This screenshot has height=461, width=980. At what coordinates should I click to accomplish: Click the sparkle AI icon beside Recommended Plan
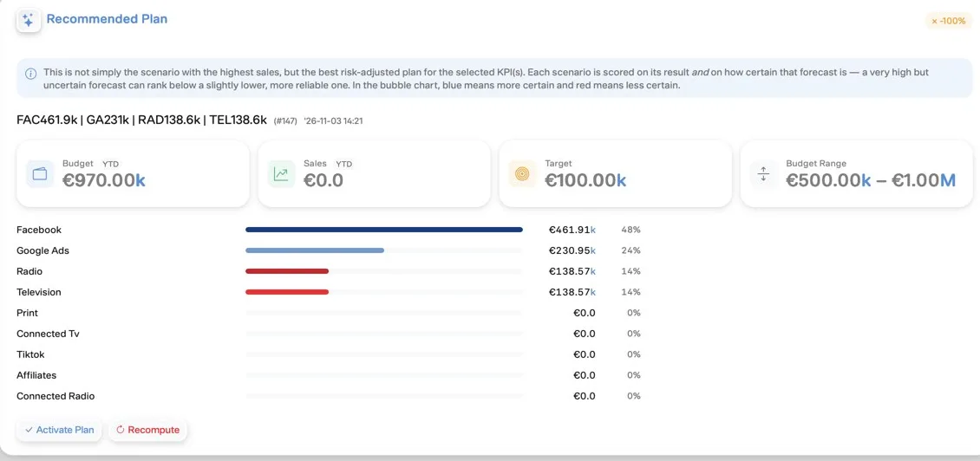(28, 21)
